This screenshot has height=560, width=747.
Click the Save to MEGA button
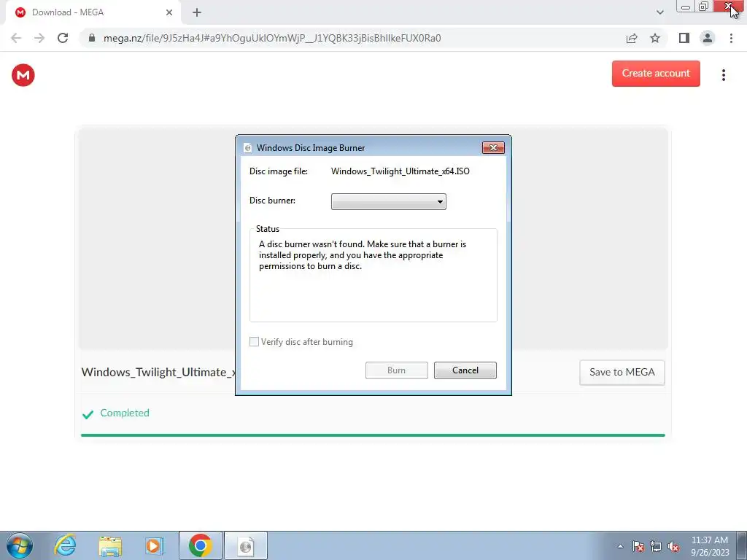click(x=622, y=373)
